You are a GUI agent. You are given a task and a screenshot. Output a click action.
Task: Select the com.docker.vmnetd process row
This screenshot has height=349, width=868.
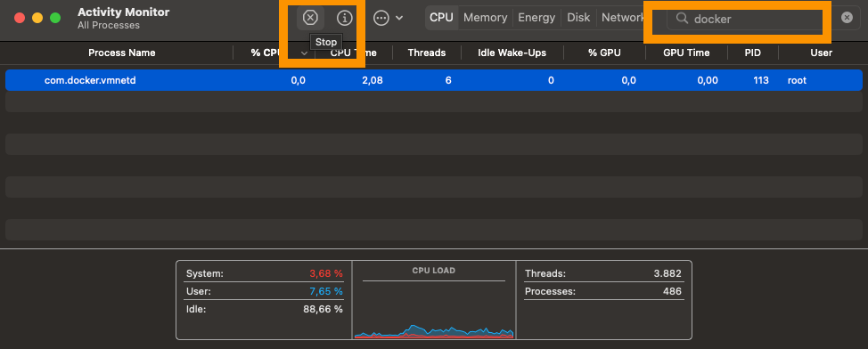pos(434,80)
